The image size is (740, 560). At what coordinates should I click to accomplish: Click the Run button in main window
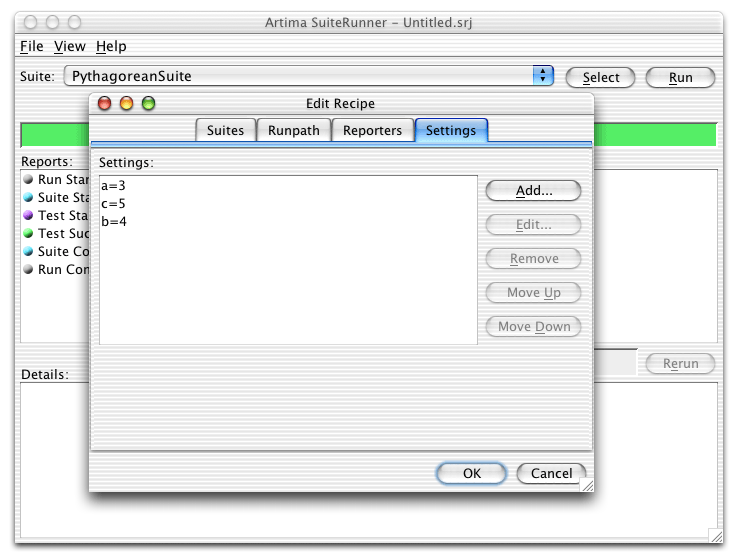[x=680, y=77]
